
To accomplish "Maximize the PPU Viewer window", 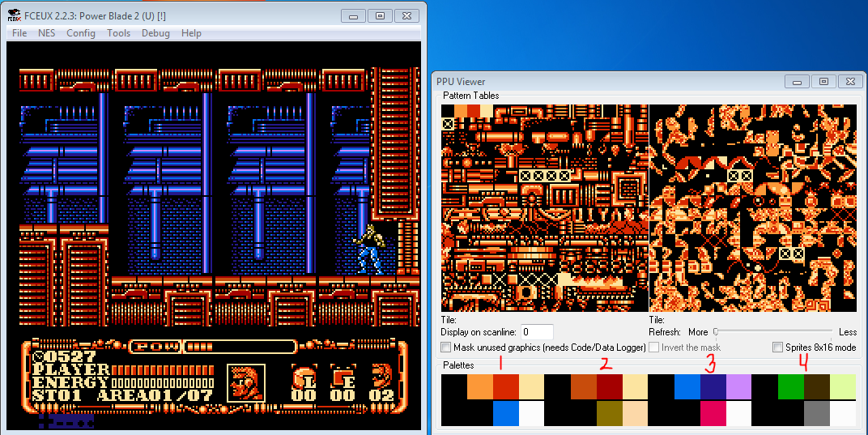I will (x=823, y=82).
